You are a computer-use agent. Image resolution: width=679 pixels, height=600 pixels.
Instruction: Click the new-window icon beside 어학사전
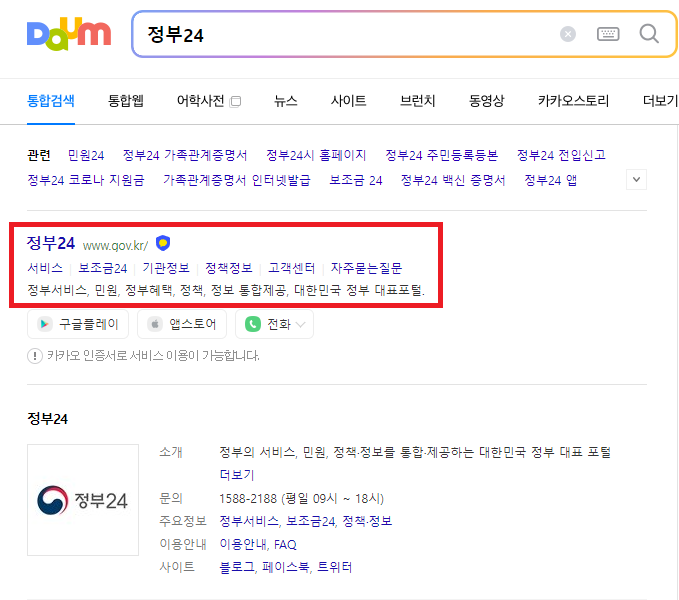(x=235, y=101)
